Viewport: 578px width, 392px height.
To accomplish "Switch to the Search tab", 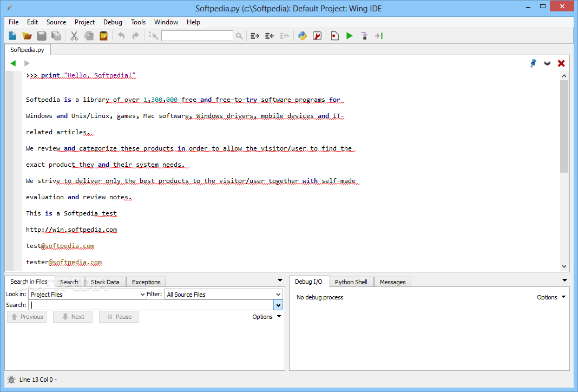I will pyautogui.click(x=69, y=282).
